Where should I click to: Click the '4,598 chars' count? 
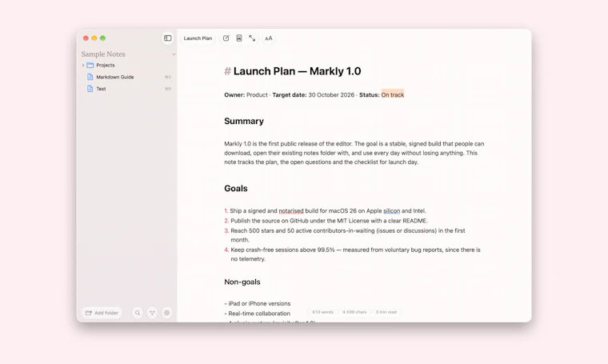(x=354, y=312)
